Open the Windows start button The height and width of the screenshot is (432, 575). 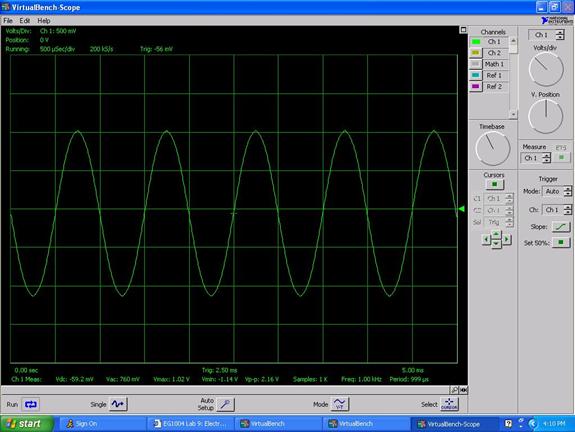pos(27,424)
